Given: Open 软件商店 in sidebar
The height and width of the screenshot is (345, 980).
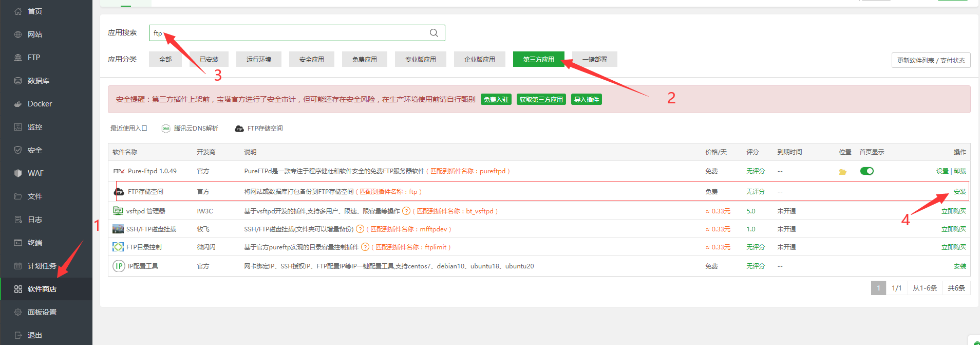Looking at the screenshot, I should pyautogui.click(x=42, y=289).
